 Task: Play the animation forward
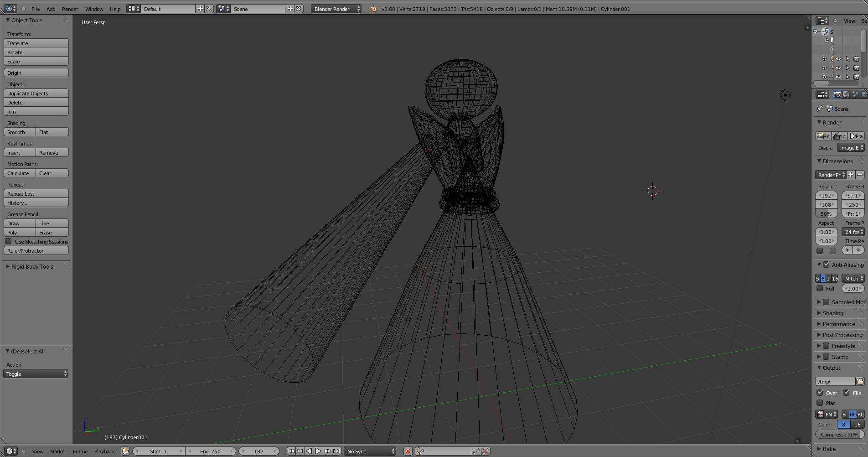(x=318, y=451)
